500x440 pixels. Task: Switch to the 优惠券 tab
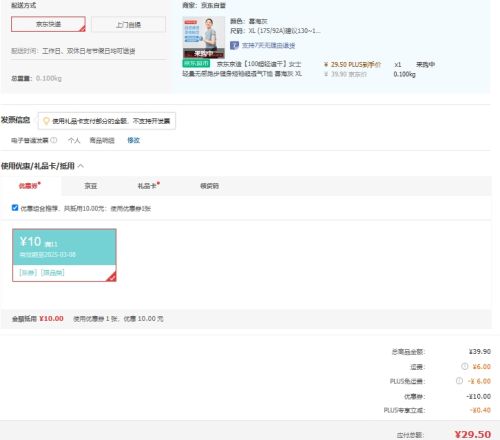(x=30, y=186)
